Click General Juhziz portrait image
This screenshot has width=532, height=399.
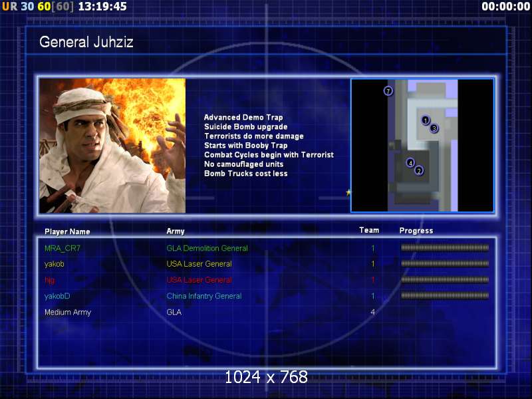pos(112,146)
